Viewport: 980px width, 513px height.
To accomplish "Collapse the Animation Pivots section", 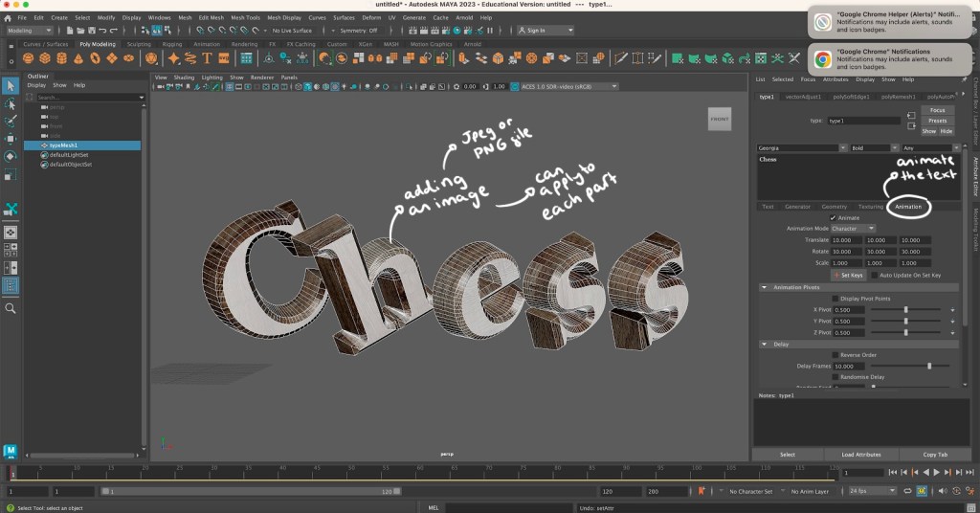I will coord(764,287).
